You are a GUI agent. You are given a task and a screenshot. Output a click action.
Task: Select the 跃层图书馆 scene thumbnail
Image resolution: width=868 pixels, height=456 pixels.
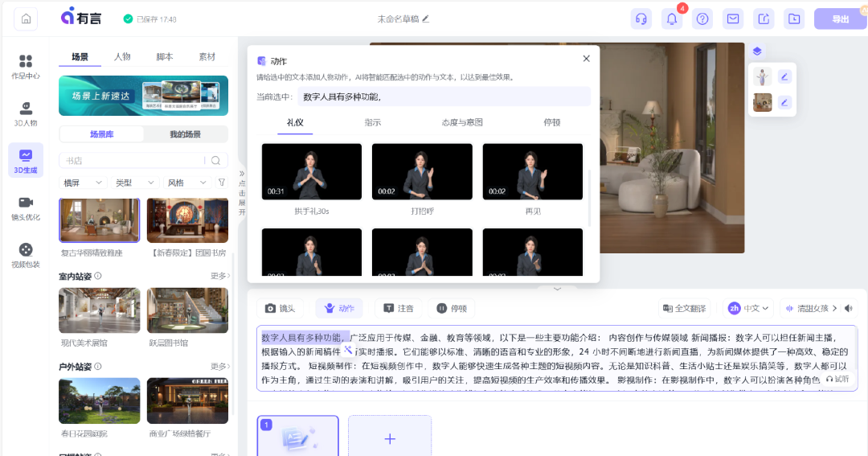point(187,310)
